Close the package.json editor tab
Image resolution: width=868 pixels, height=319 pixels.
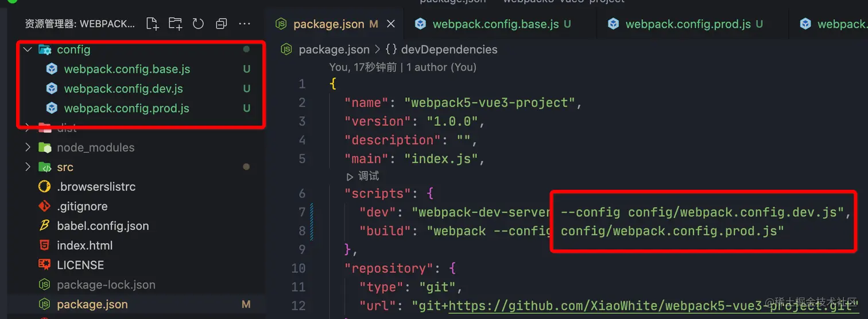(x=391, y=24)
